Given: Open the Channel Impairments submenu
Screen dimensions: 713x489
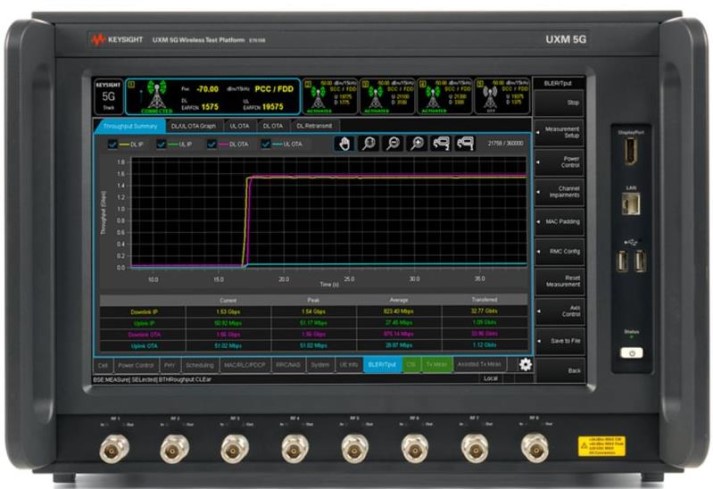Looking at the screenshot, I should (561, 190).
